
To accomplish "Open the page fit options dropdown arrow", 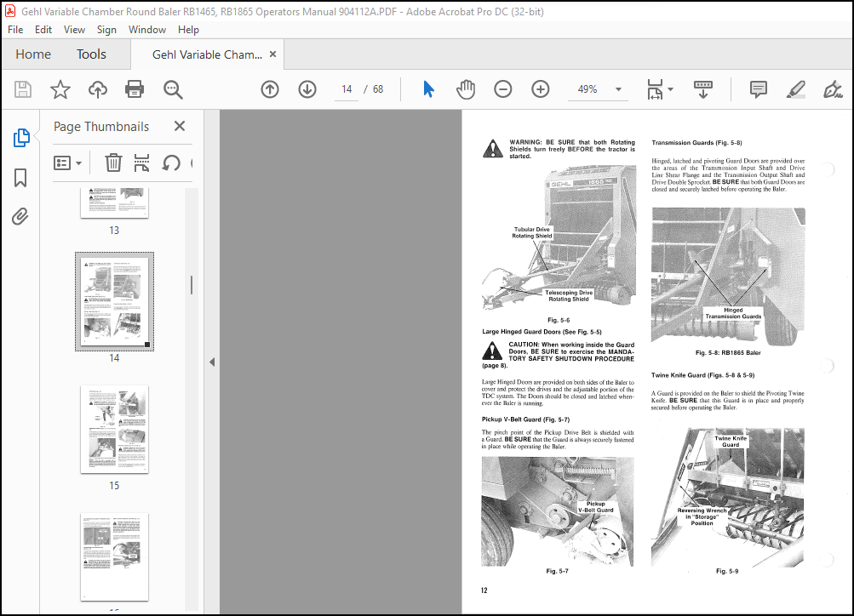I will (x=670, y=89).
